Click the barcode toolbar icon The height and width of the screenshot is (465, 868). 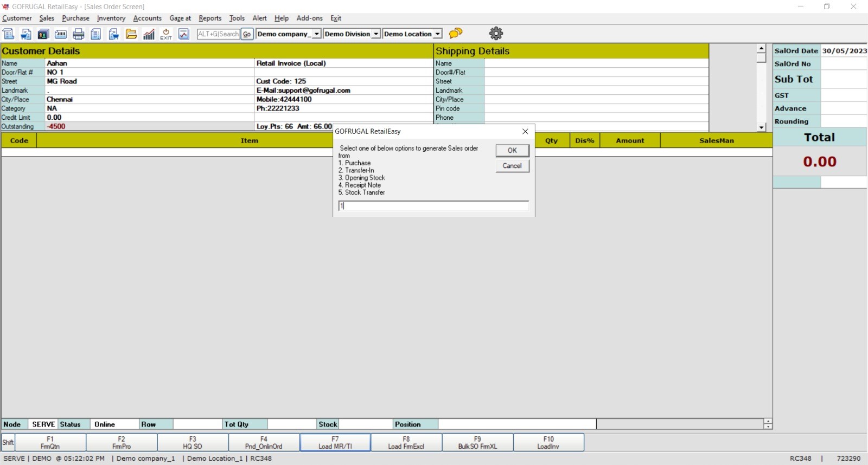click(61, 34)
